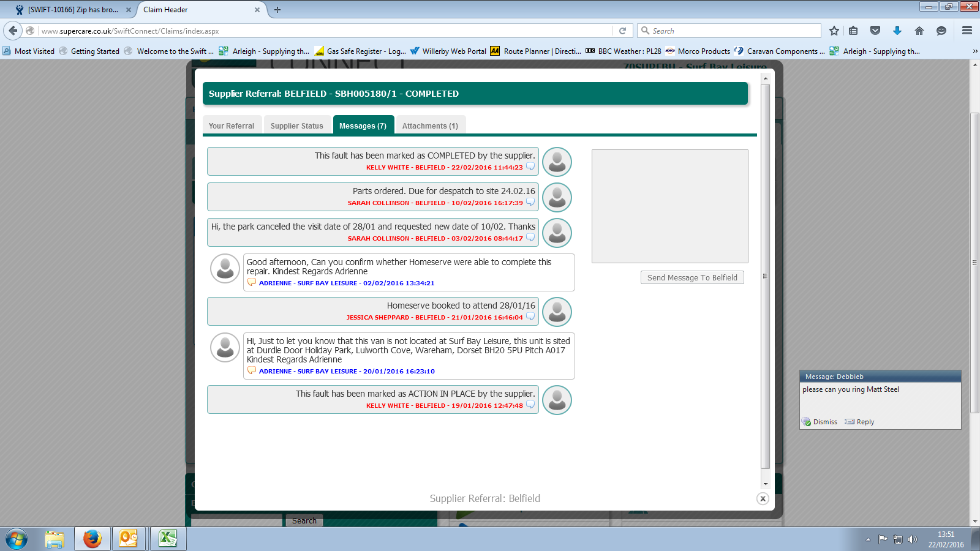Click avatar beside ACTION IN PLACE message

point(557,400)
